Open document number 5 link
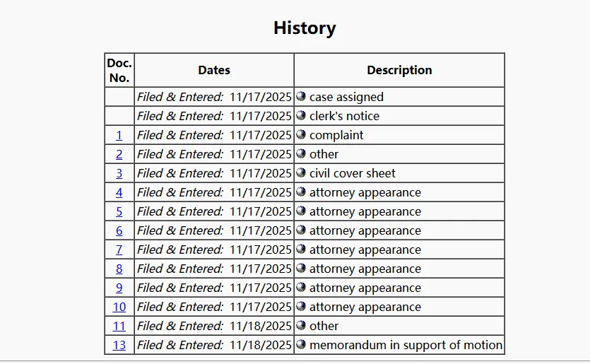Viewport: 590px width, 364px height. (x=119, y=211)
